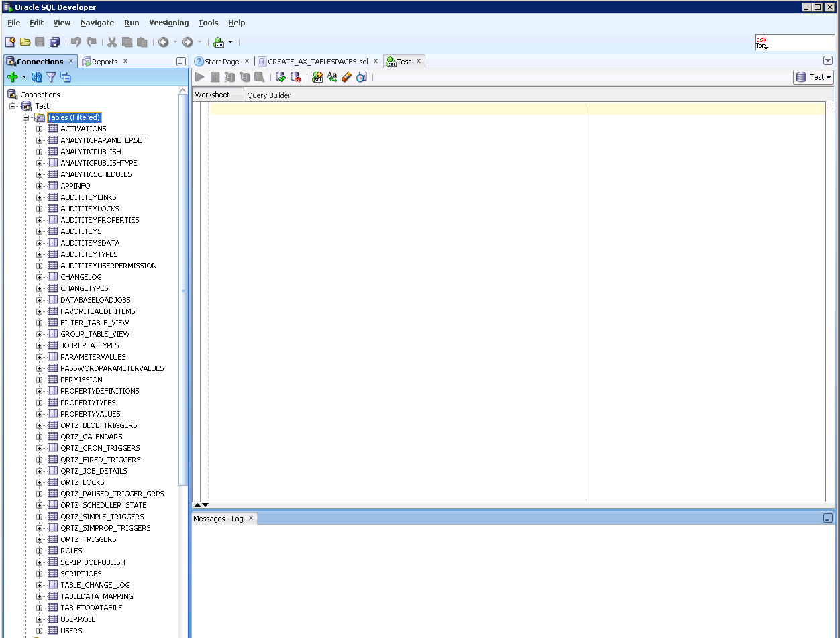
Task: Open the Versioning menu
Action: coord(169,23)
